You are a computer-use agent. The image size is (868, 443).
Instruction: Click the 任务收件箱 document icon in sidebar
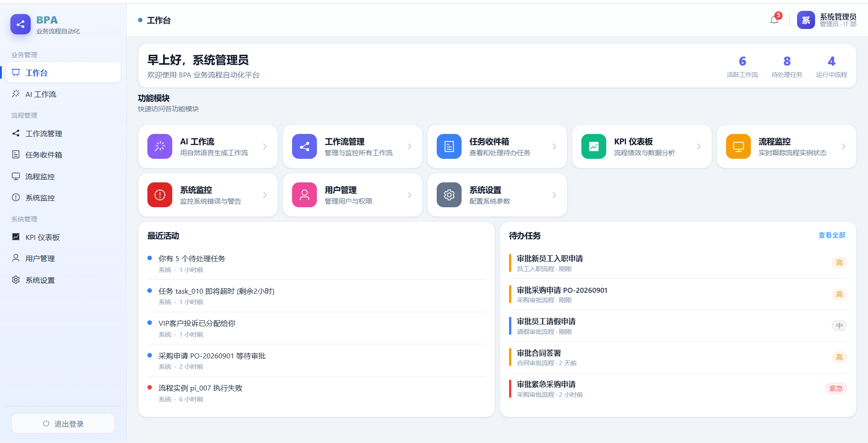tap(16, 154)
